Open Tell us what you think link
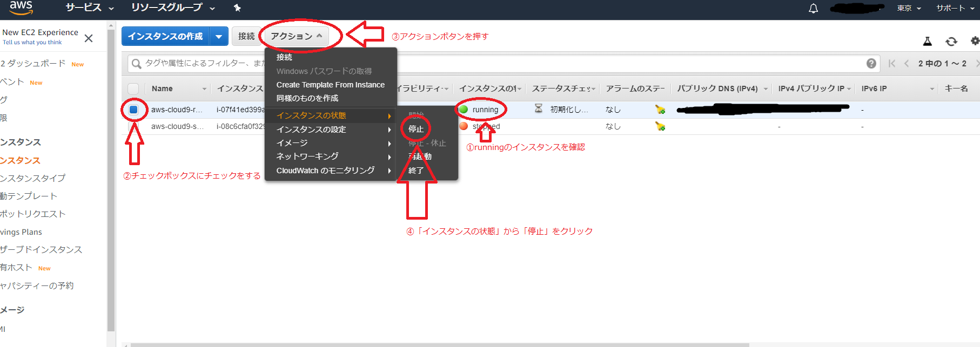 point(32,42)
